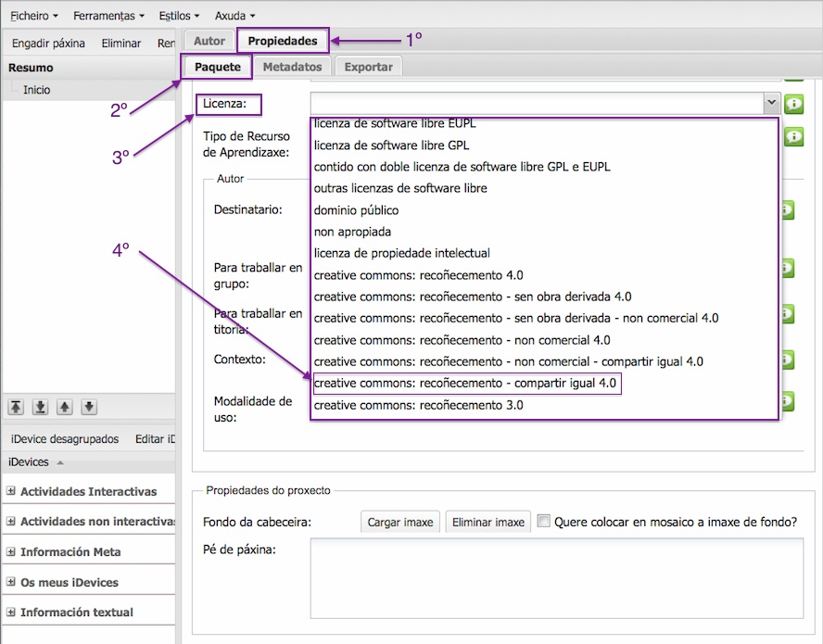Click the plain down arrow node button
The image size is (823, 644).
[89, 407]
